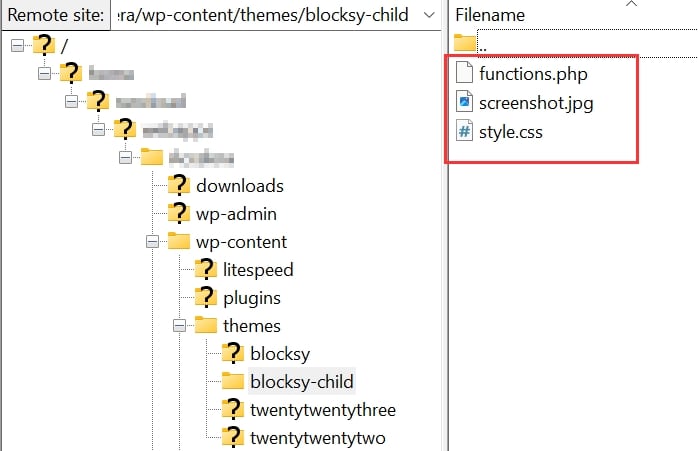Click the blocksy-child folder icon
Image resolution: width=698 pixels, height=451 pixels.
click(x=233, y=381)
